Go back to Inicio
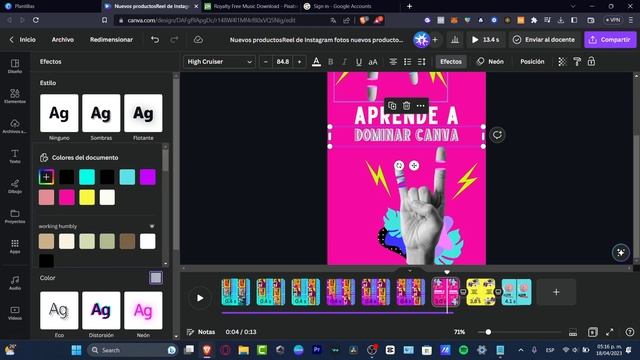640x360 pixels. click(22, 40)
